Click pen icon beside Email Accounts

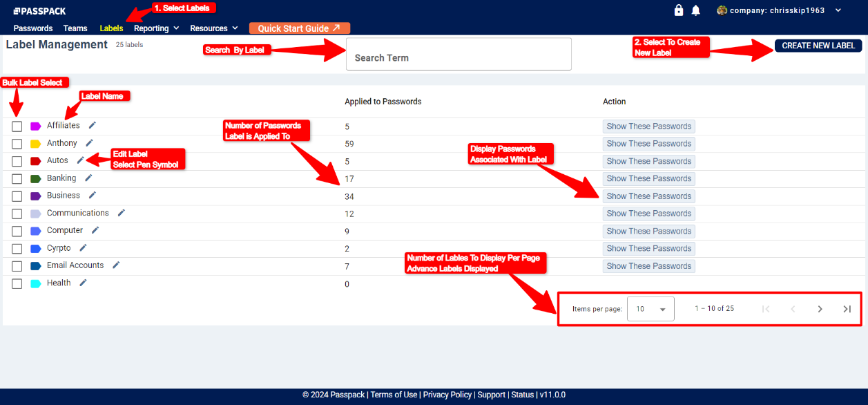116,265
